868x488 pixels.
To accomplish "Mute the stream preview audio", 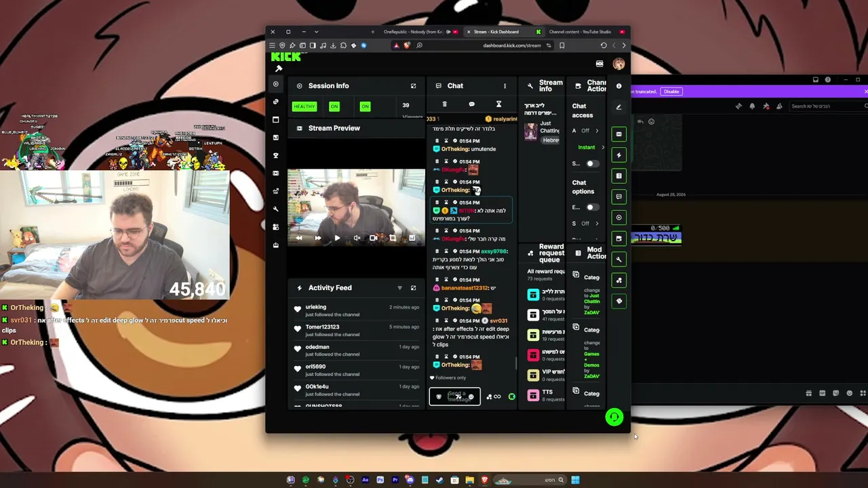I will point(357,238).
